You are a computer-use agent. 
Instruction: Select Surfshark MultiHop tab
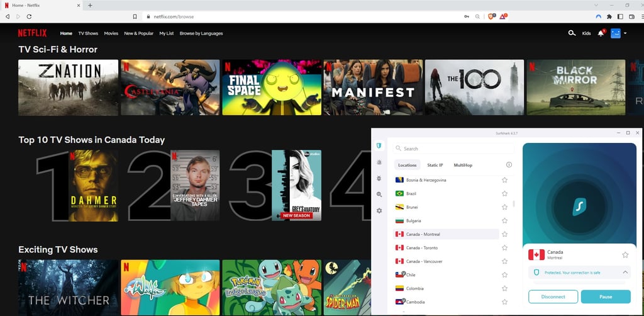(463, 165)
